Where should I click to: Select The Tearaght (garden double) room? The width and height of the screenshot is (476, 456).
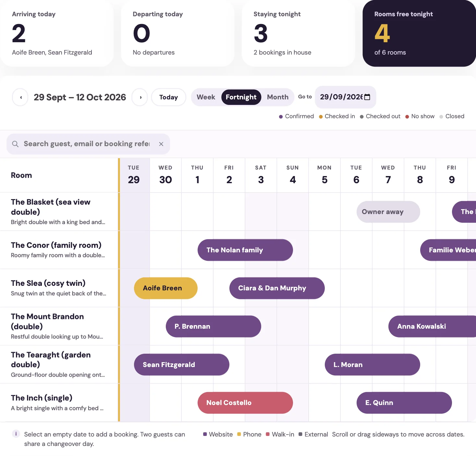pyautogui.click(x=59, y=364)
